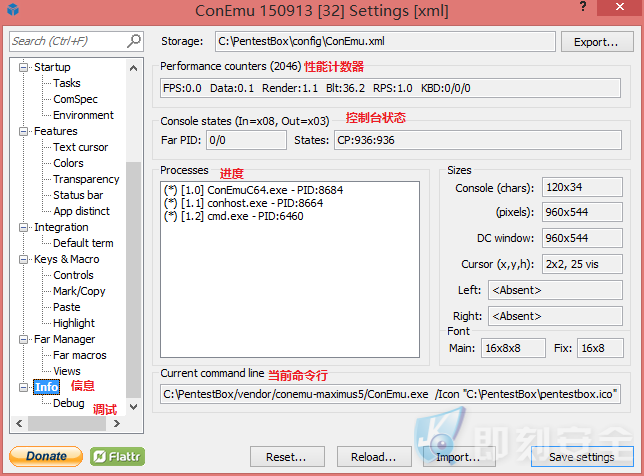Select Keys & Macro tree item
The image size is (644, 476).
(67, 259)
